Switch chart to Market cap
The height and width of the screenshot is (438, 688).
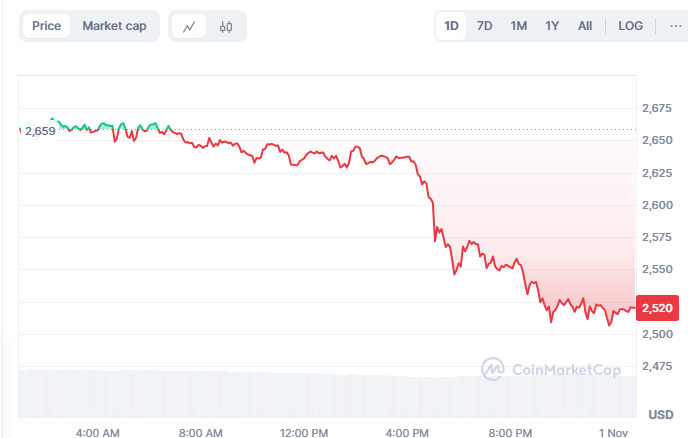coord(114,26)
